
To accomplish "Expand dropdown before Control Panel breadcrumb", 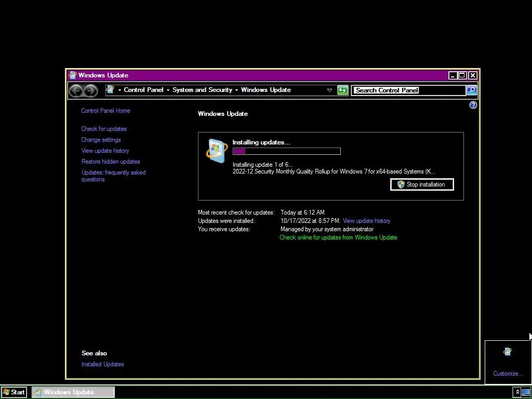I will [x=119, y=90].
